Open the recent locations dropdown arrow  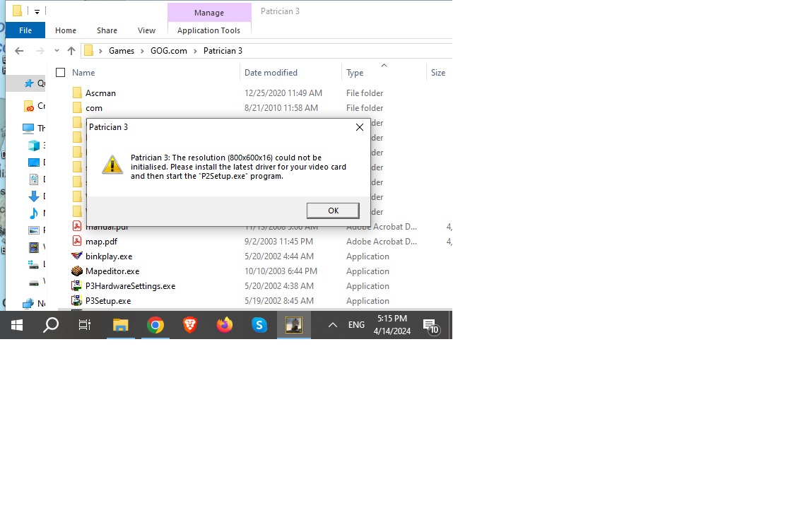pyautogui.click(x=57, y=51)
